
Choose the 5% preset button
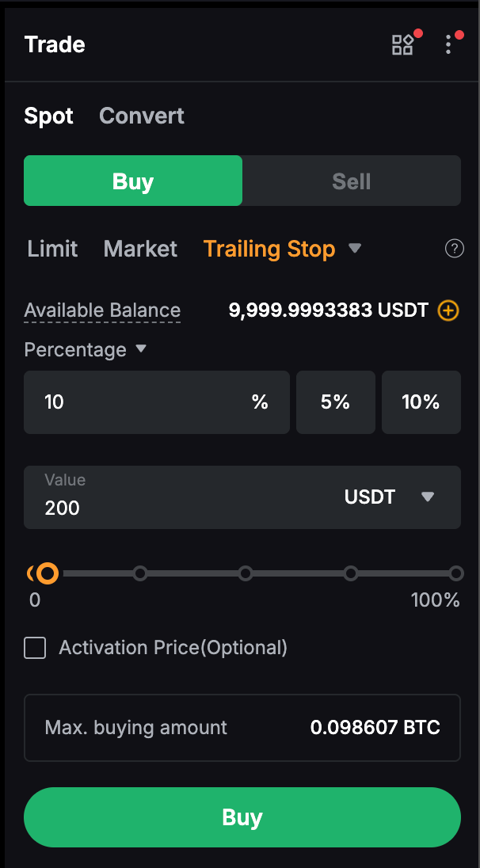(x=335, y=402)
